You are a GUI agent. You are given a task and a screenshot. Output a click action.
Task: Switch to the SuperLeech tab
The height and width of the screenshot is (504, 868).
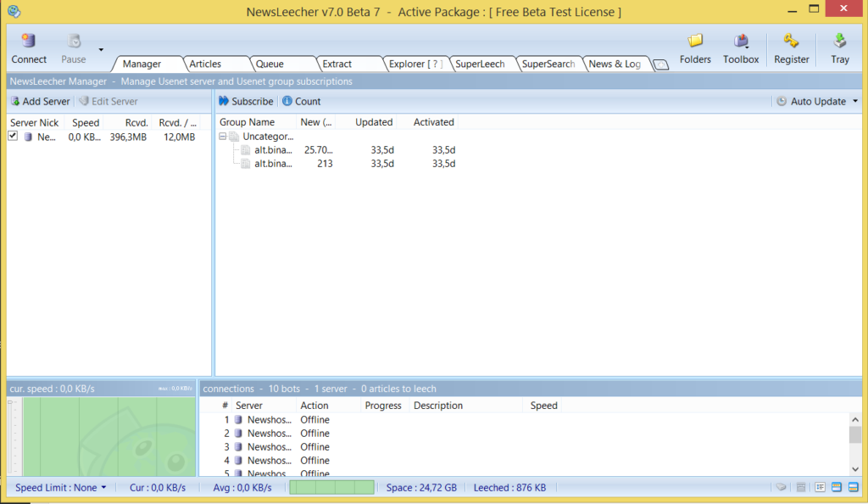(480, 64)
